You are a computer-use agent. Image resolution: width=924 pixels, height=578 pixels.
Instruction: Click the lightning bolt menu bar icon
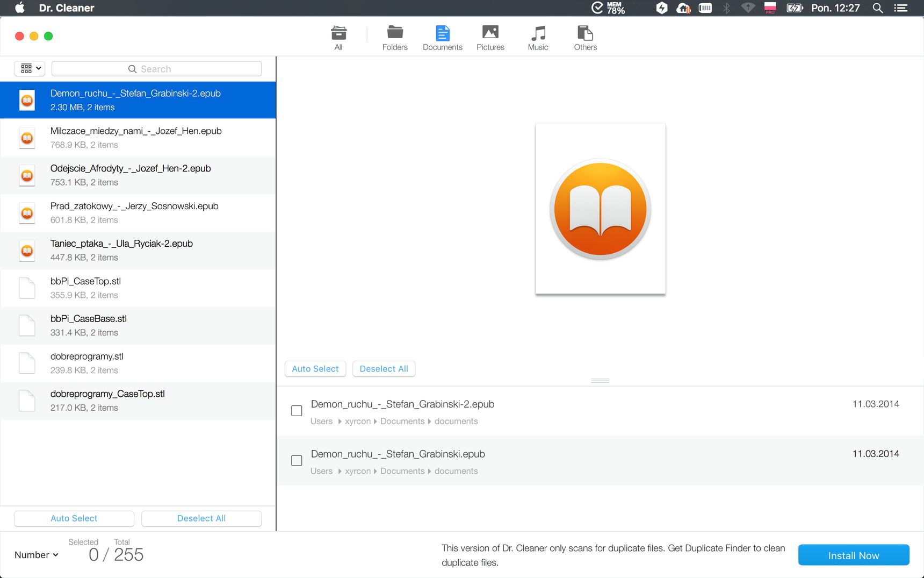662,8
